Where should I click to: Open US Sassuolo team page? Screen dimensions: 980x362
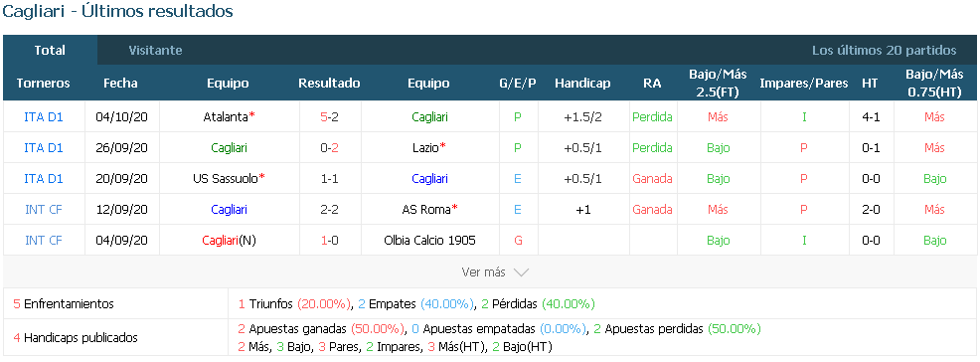[226, 178]
